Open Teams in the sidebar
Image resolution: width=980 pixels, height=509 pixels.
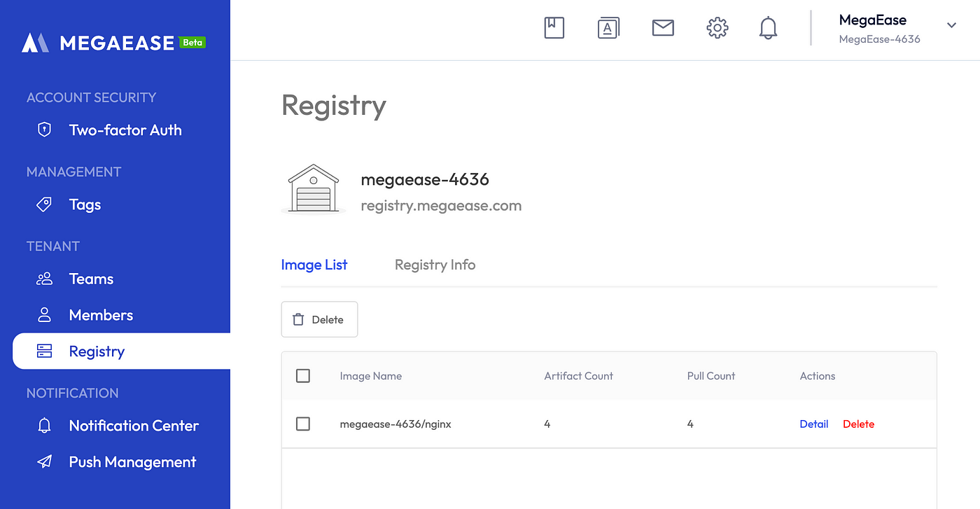[91, 279]
